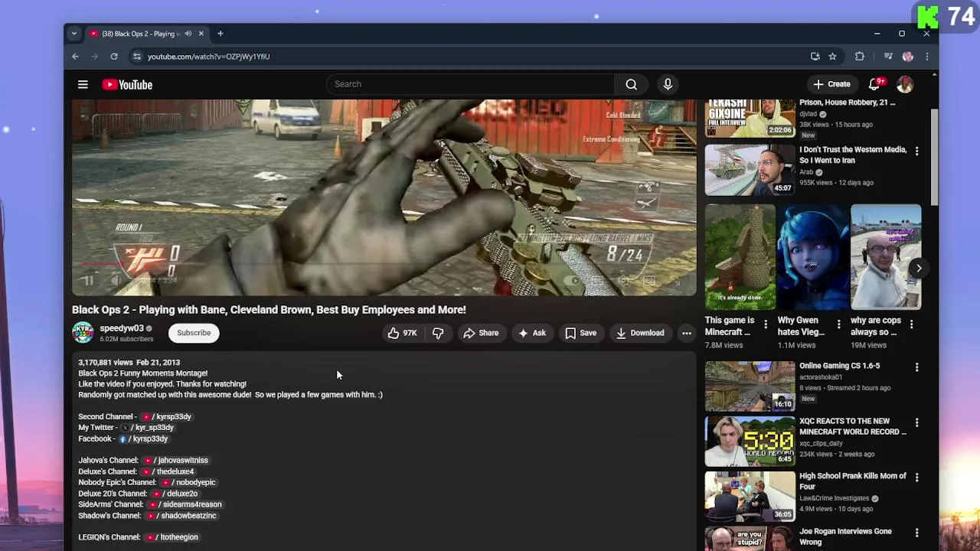Start voice search with microphone icon

point(668,84)
